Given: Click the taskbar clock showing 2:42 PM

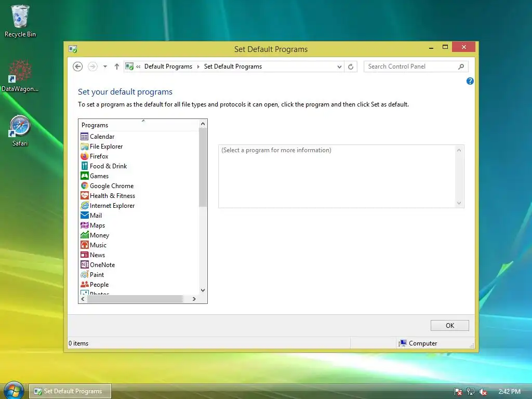Looking at the screenshot, I should coord(509,392).
